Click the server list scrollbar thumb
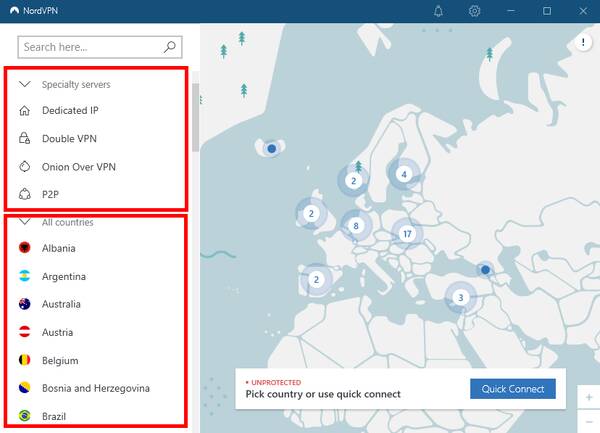The height and width of the screenshot is (433, 600). pyautogui.click(x=196, y=117)
